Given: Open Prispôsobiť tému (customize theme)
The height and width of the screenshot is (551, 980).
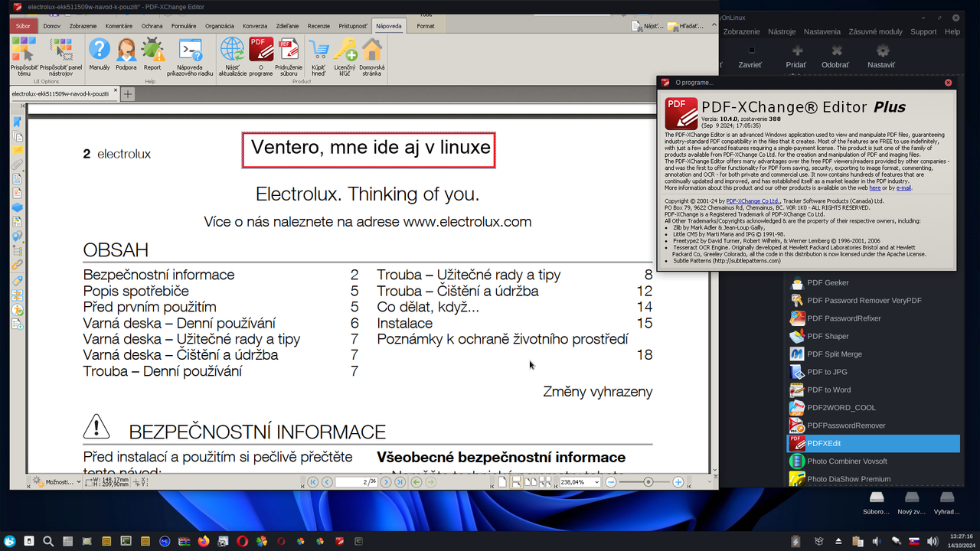Looking at the screenshot, I should (24, 56).
